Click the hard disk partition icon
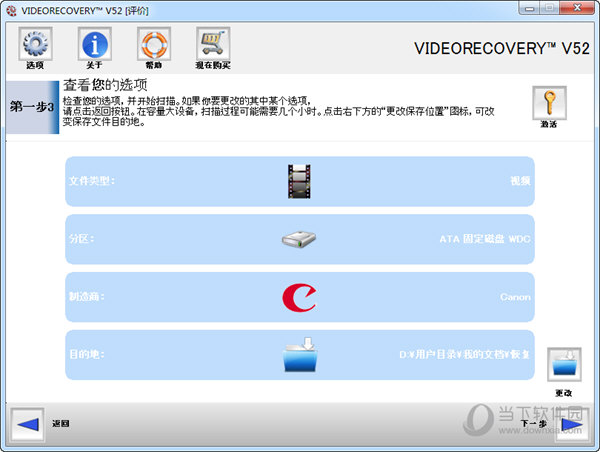Image resolution: width=600 pixels, height=452 pixels. point(299,239)
